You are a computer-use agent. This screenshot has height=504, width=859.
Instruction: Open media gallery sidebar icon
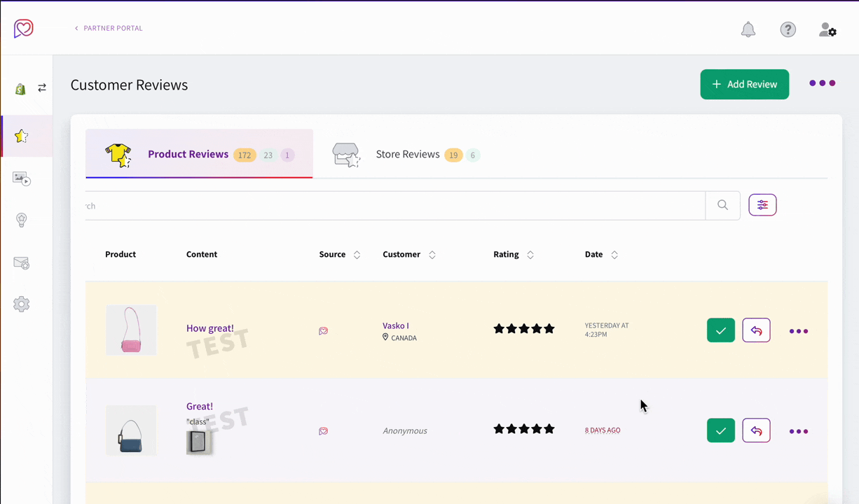[22, 179]
